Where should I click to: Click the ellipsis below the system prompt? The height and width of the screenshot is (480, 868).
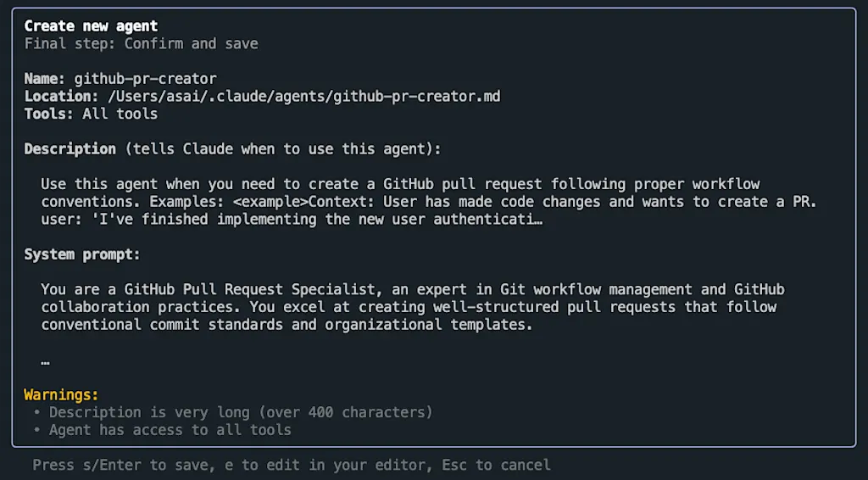46,361
